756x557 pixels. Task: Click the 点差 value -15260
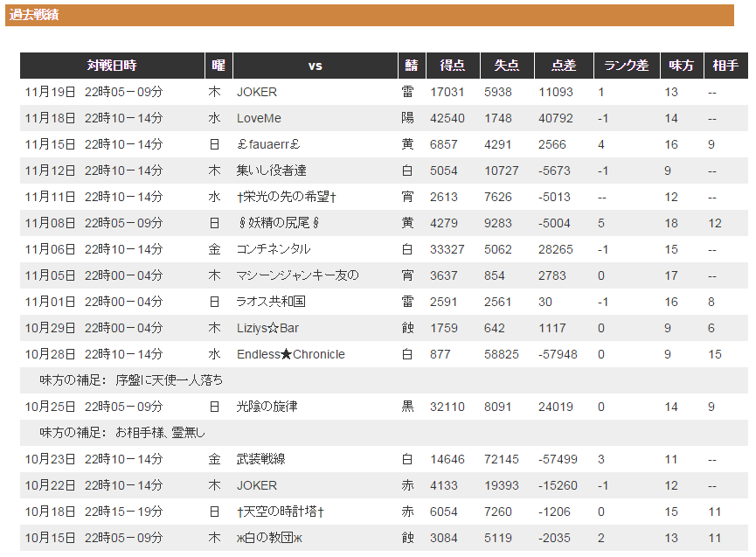tap(558, 485)
